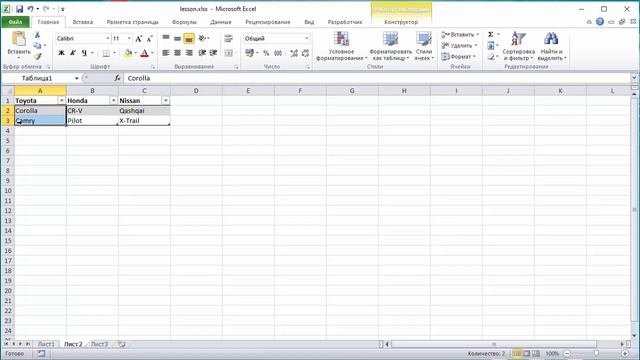Toggle bold formatting (Ж)
Viewport: 640px width, 360px height.
pyautogui.click(x=61, y=53)
